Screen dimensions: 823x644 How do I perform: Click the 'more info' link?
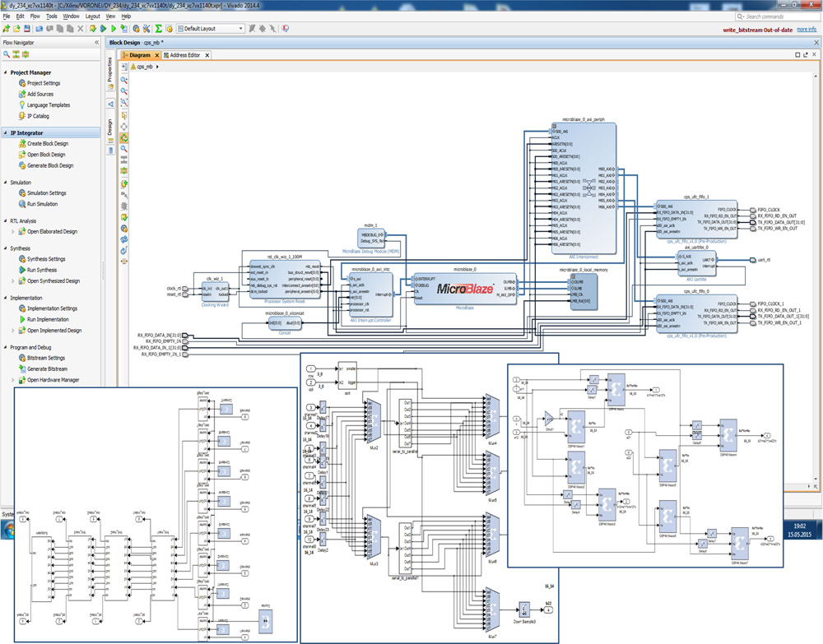807,30
